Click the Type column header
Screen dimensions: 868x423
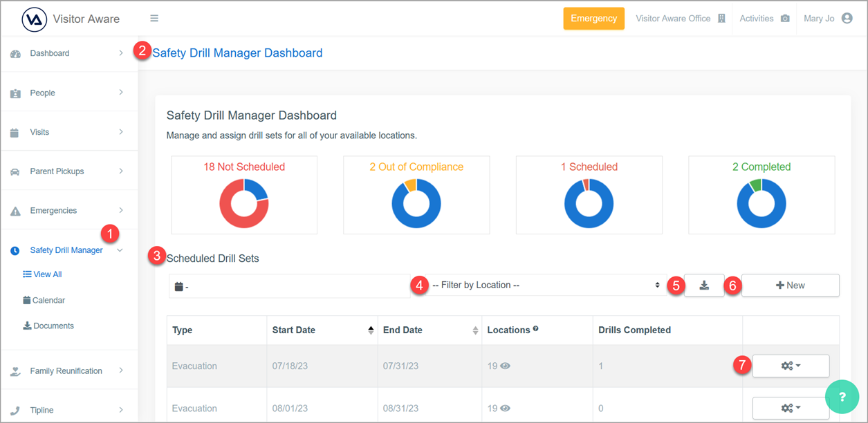216,330
